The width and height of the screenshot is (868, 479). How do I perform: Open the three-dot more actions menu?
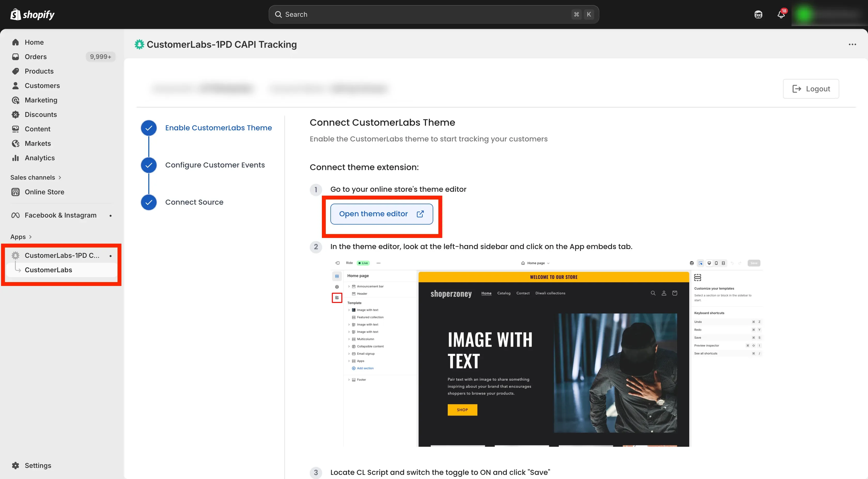[x=852, y=44]
